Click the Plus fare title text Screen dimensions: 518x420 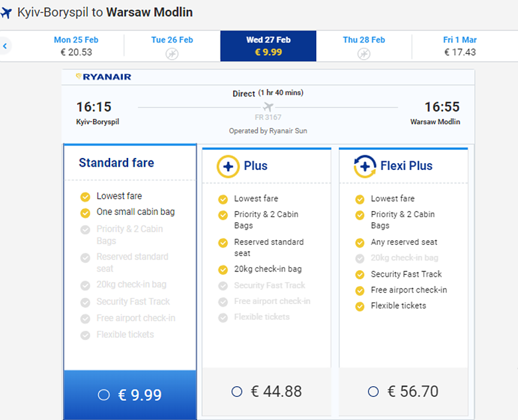tap(255, 166)
